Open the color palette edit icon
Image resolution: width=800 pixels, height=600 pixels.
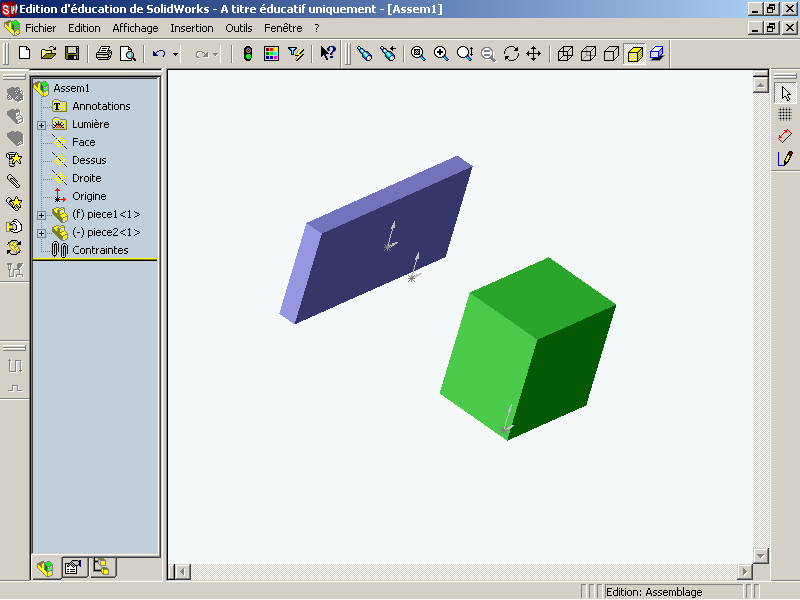coord(271,54)
